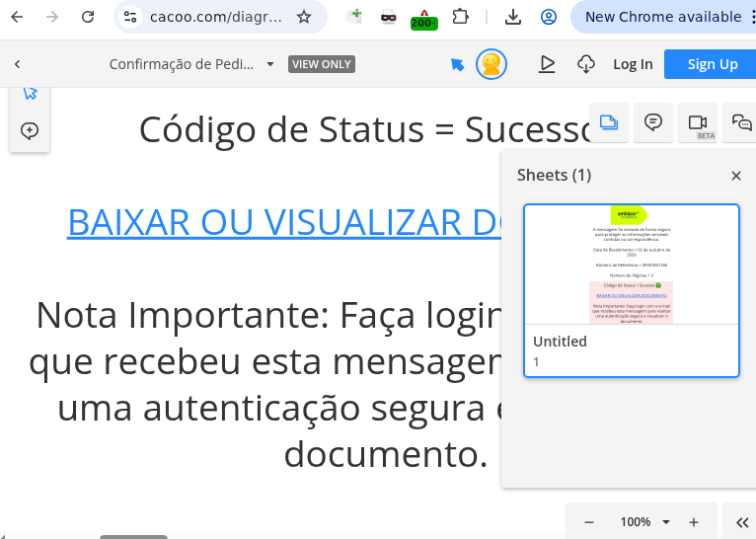756x539 pixels.
Task: Reload the Cacoo page
Action: [88, 18]
